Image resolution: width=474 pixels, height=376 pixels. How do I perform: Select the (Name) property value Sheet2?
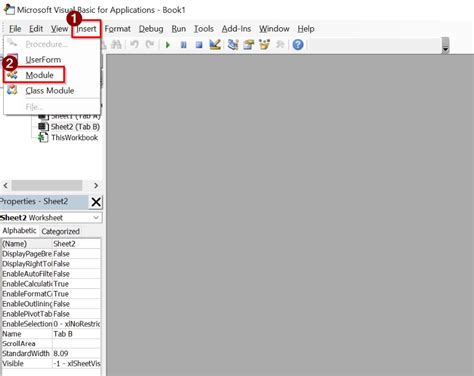pos(76,244)
